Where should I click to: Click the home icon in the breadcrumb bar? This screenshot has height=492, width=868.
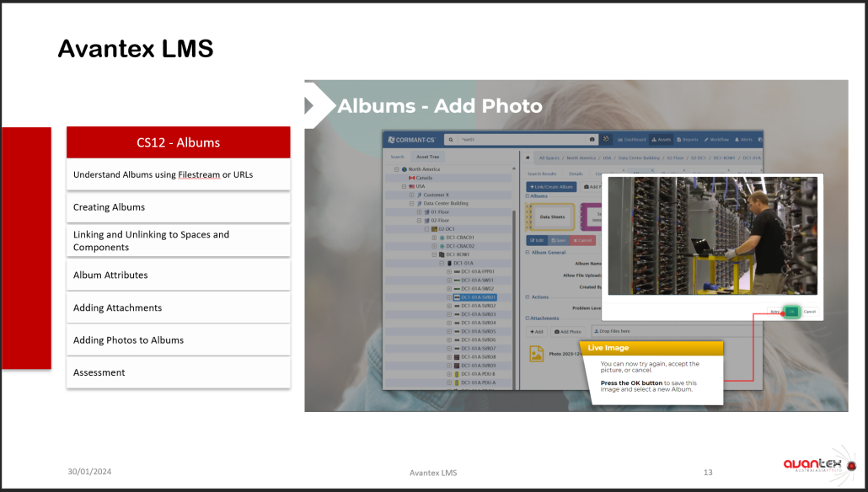click(x=528, y=158)
